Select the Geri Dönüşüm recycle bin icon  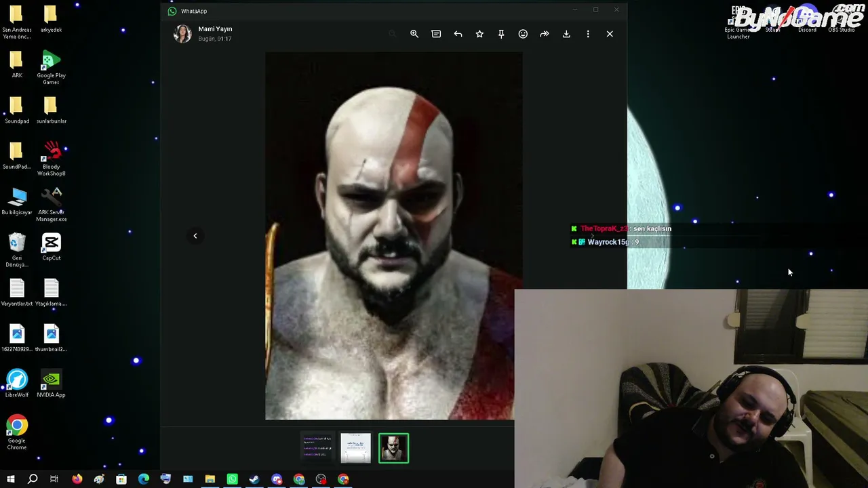(x=16, y=251)
